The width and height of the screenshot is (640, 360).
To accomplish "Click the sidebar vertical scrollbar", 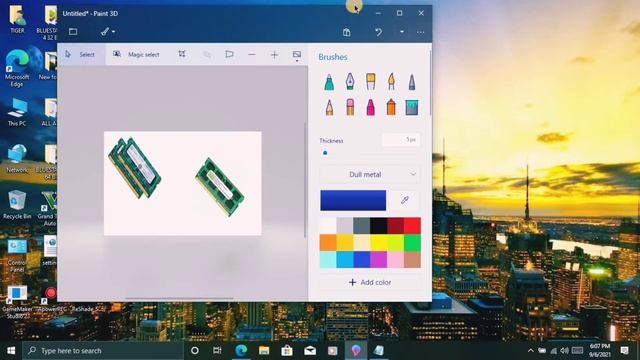I will click(x=430, y=82).
